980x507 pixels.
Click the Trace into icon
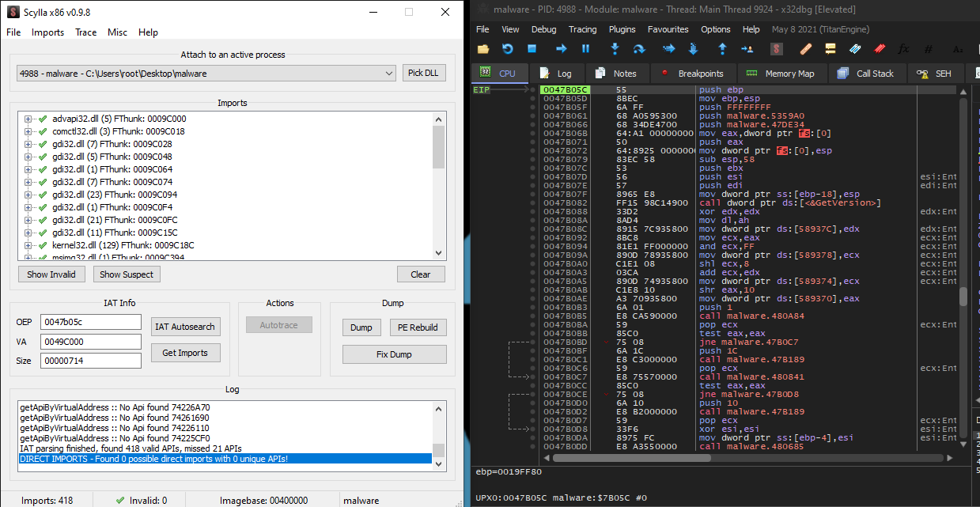click(669, 49)
